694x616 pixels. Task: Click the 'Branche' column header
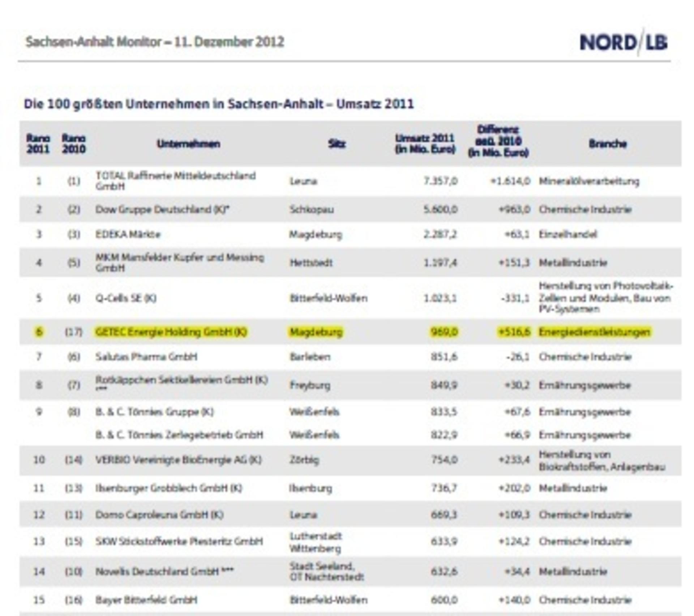(x=608, y=144)
